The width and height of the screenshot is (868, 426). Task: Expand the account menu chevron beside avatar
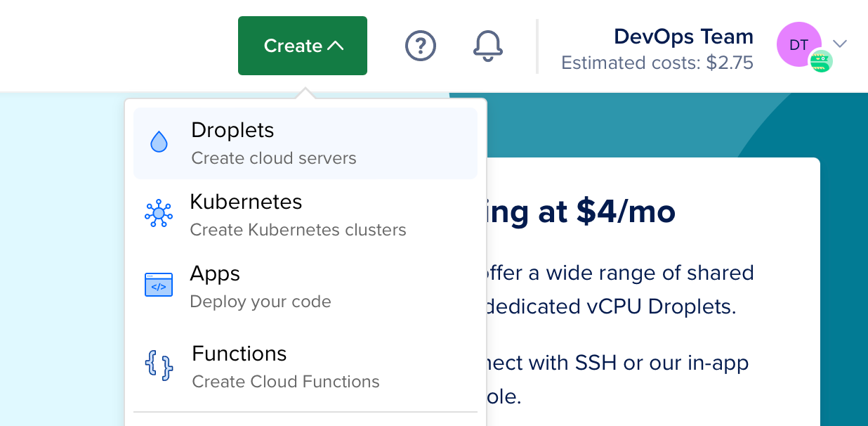point(840,44)
